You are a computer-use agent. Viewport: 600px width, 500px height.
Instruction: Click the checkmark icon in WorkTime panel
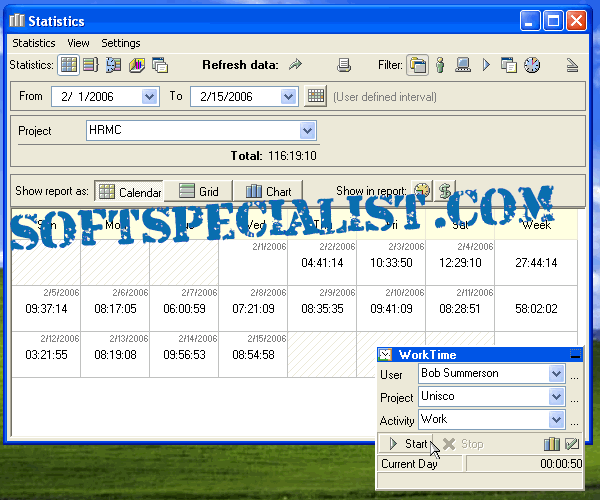[x=572, y=443]
